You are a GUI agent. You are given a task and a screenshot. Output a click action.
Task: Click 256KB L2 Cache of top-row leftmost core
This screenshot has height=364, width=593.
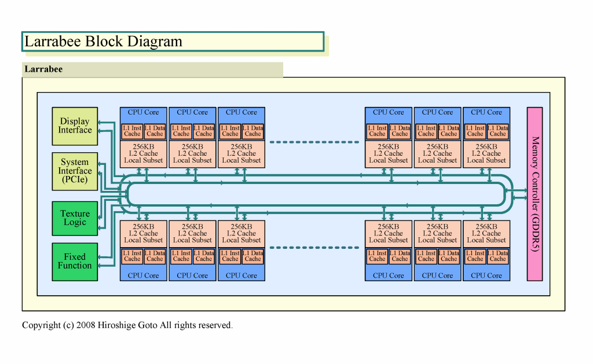[x=144, y=154]
